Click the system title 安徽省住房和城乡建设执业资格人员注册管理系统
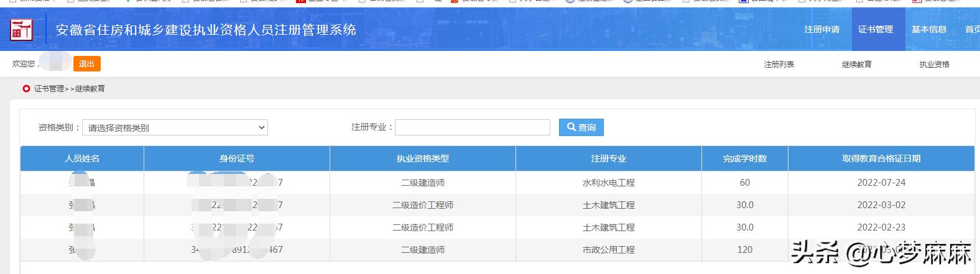Screen dimensions: 980x274 point(206,29)
